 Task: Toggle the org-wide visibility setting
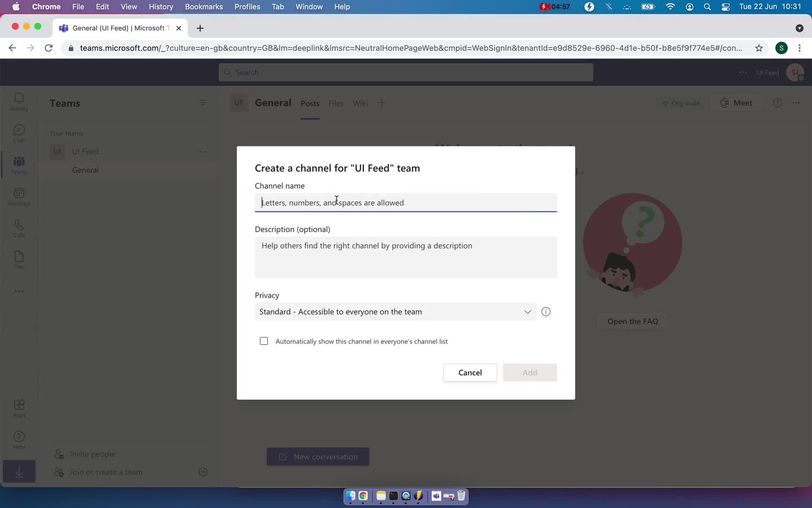coord(681,103)
